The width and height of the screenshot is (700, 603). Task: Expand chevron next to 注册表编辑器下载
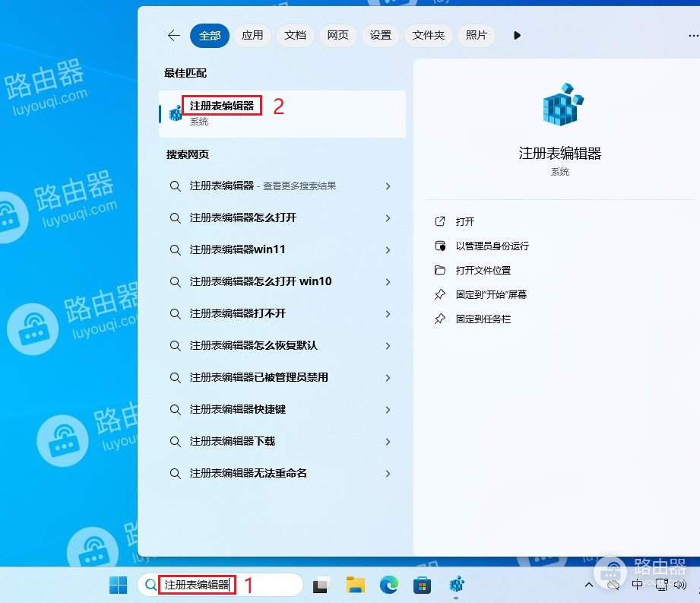[388, 441]
